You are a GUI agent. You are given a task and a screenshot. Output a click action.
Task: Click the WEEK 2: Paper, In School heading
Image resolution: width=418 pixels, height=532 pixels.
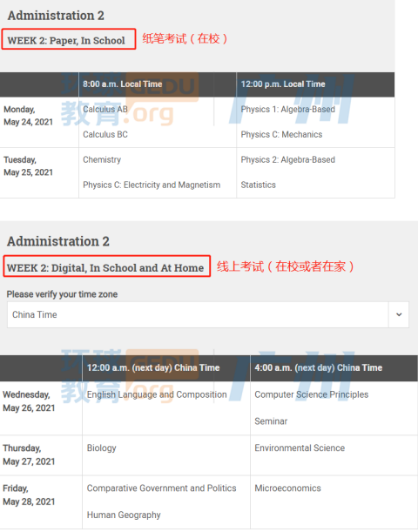[x=66, y=40]
